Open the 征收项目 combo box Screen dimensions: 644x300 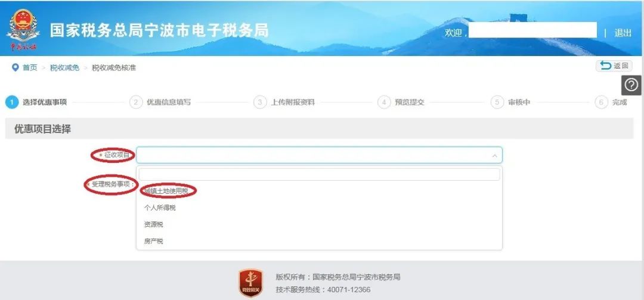319,155
